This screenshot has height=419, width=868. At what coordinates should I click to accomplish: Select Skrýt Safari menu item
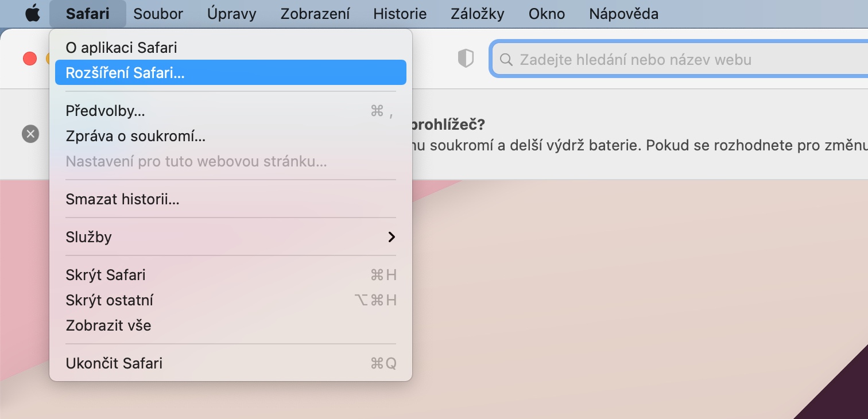pyautogui.click(x=106, y=275)
